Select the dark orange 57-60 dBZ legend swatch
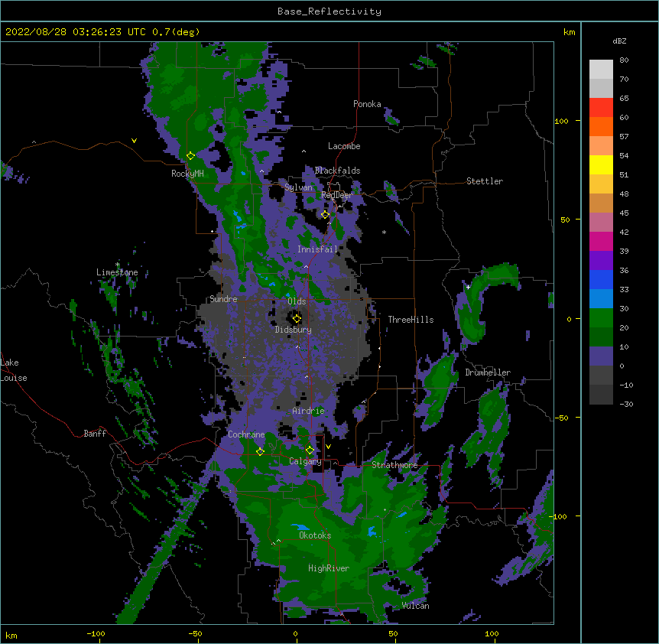 (601, 126)
